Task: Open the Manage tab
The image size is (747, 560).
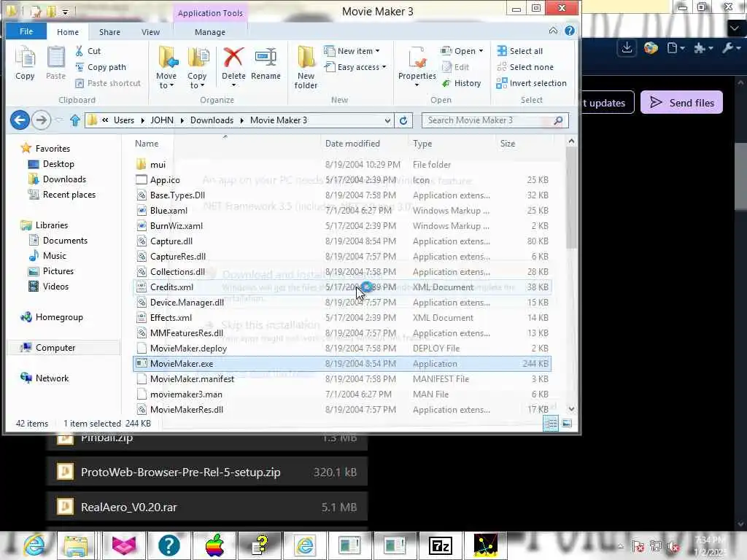Action: 210,32
